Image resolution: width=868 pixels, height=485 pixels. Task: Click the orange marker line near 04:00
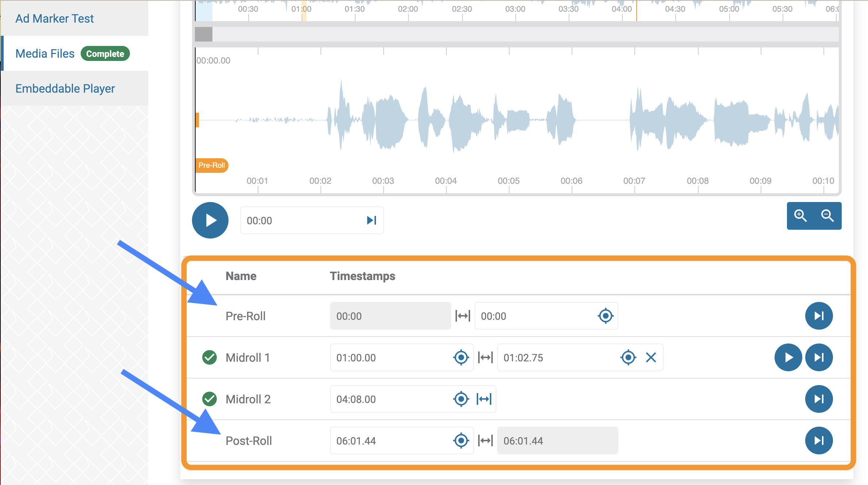click(636, 11)
